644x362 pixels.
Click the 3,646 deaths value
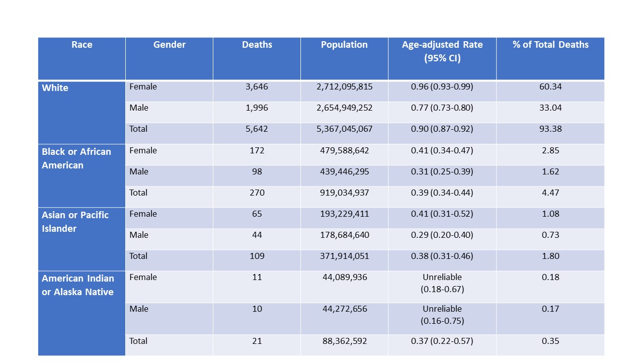pyautogui.click(x=257, y=87)
